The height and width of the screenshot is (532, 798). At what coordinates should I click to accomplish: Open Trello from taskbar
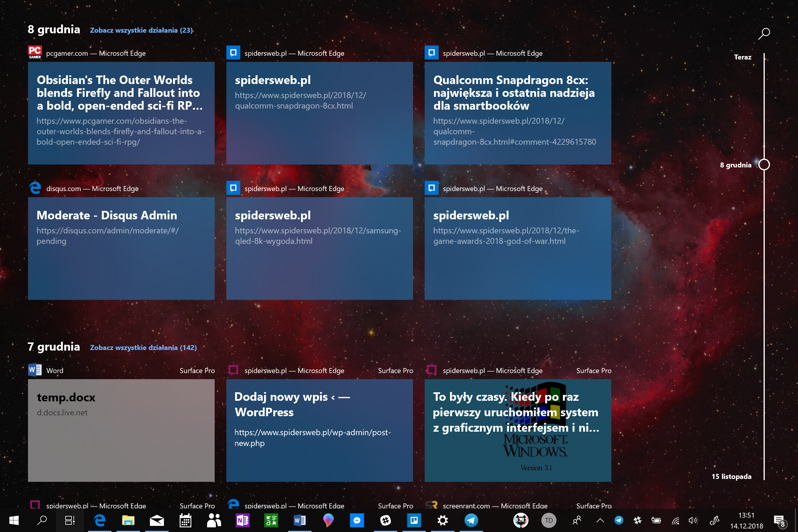tap(414, 520)
